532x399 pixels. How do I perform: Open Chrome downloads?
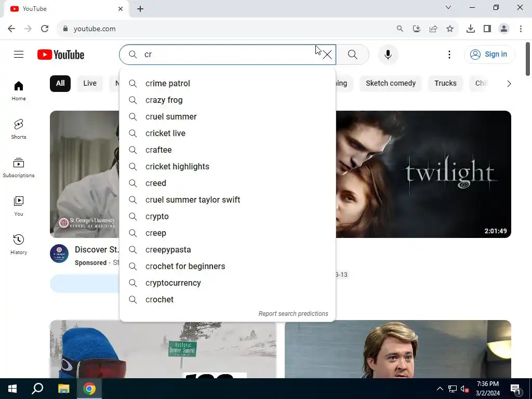tap(471, 29)
